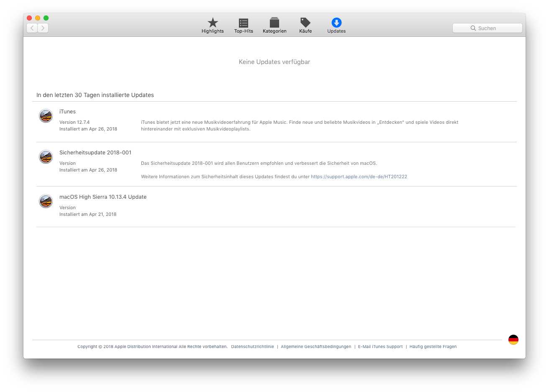Open the Highlights star tab
The width and height of the screenshot is (549, 392).
(213, 26)
